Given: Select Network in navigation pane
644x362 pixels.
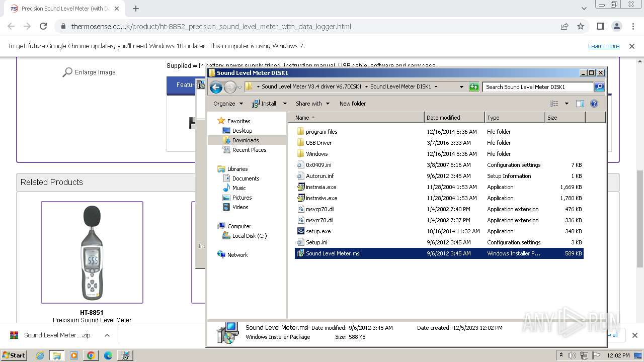Looking at the screenshot, I should click(237, 255).
